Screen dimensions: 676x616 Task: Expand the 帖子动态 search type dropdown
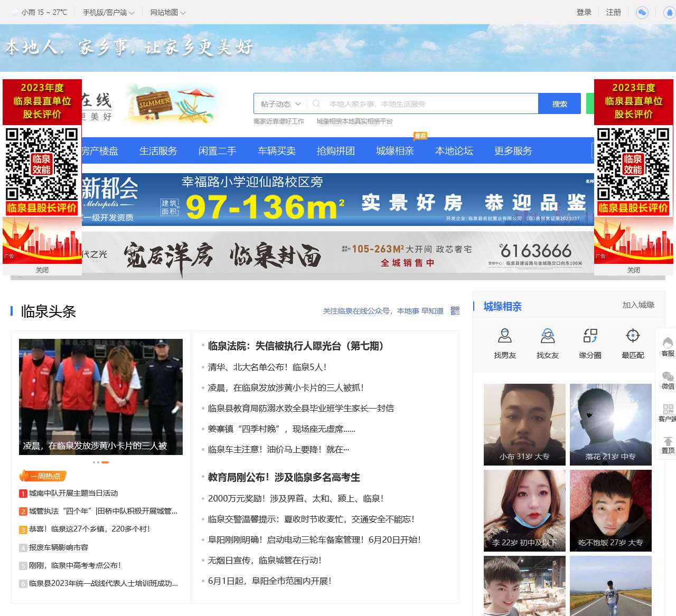pos(280,104)
